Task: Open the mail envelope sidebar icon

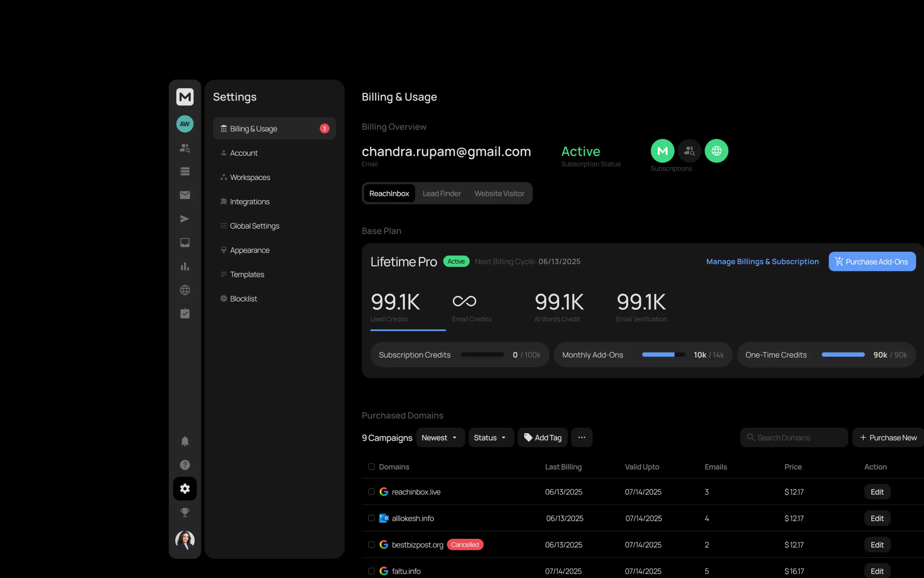Action: (x=185, y=195)
